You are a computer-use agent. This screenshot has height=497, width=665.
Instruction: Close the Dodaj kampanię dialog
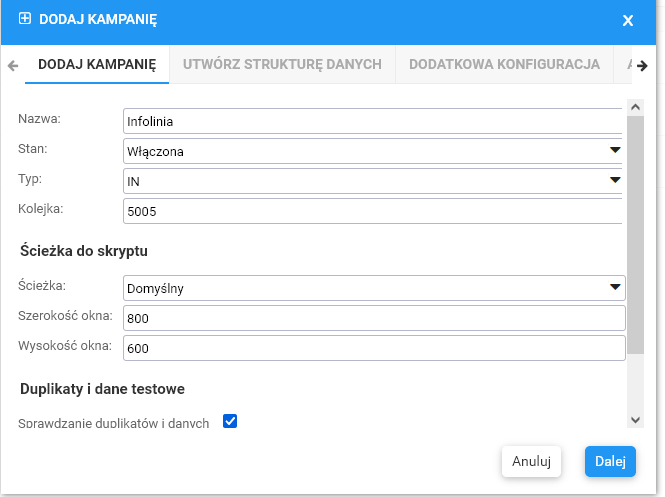coord(628,20)
